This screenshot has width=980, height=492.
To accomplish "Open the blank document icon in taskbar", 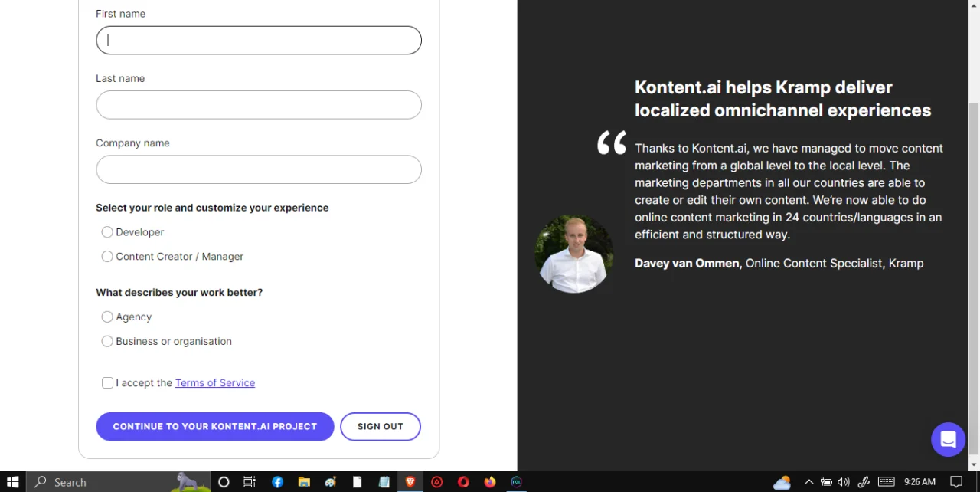I will tap(357, 482).
